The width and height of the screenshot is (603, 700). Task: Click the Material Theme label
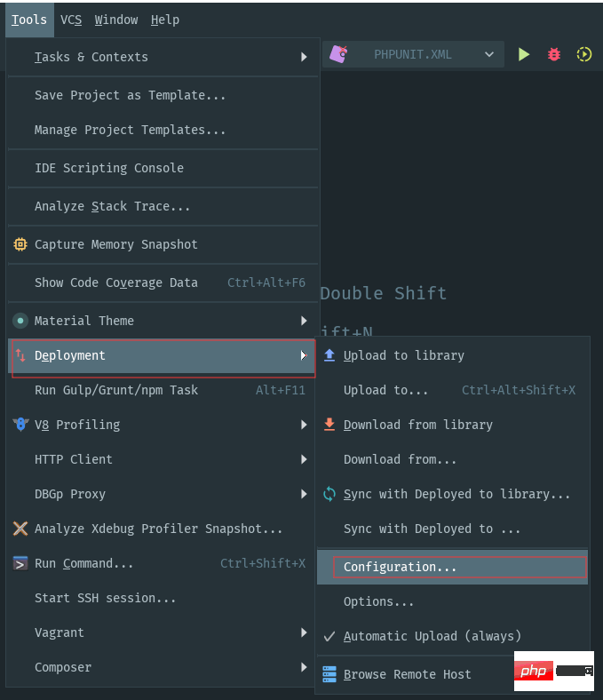[x=84, y=321]
